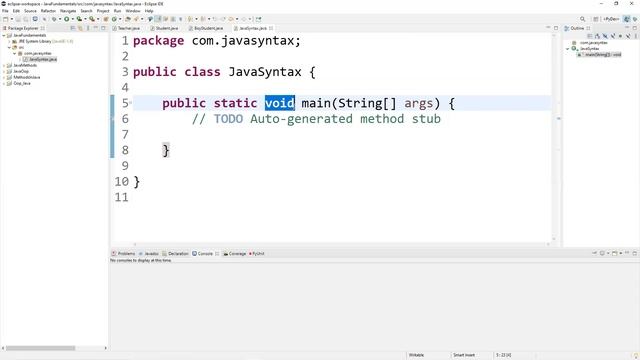Click Focus on Active Task in Outline toolbar
The height and width of the screenshot is (360, 640).
tap(590, 36)
